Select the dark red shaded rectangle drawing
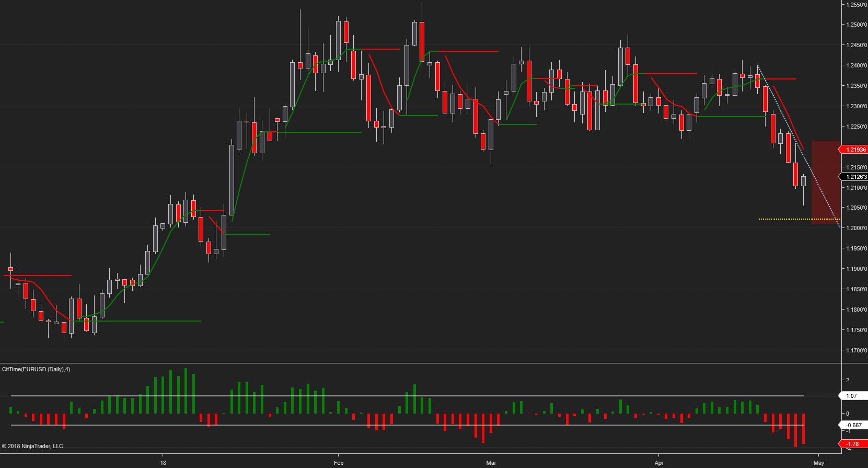The image size is (868, 468). pos(826,182)
